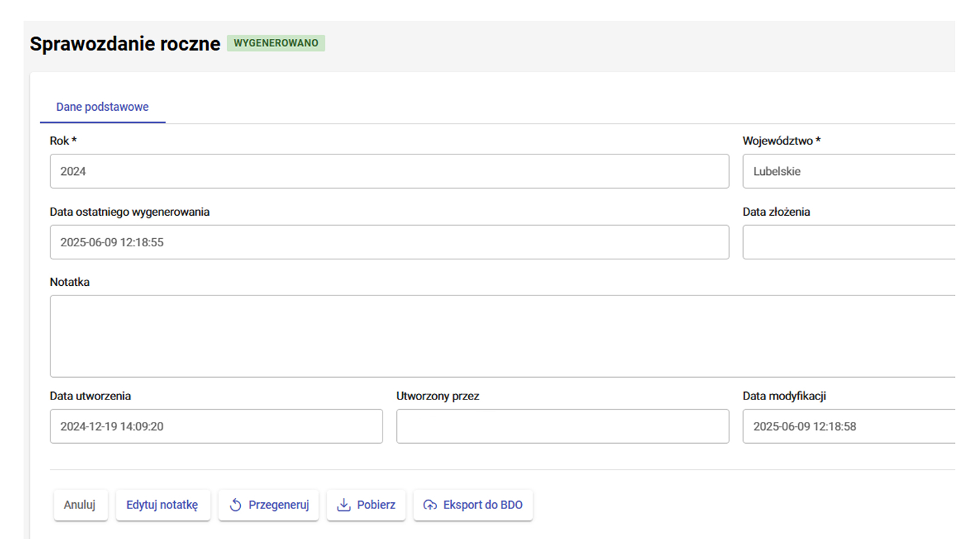Switch to the Dane podstawowe tab
980x539 pixels.
(102, 107)
